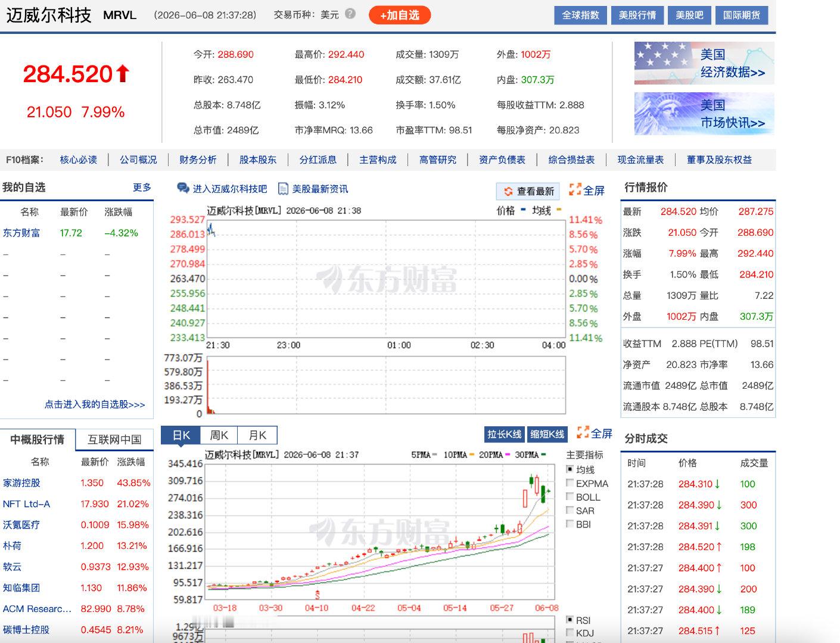Open the 碳博士控股 stock link
The width and height of the screenshot is (840, 643).
[26, 629]
